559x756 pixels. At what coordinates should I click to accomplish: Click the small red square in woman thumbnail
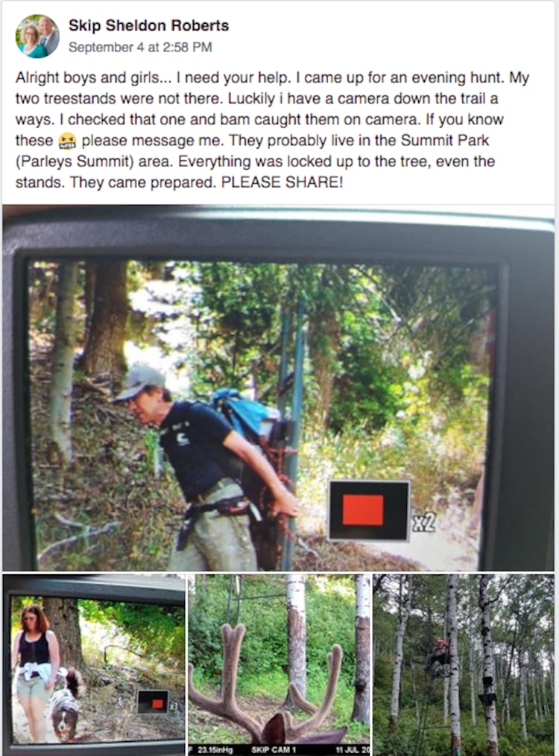(x=157, y=704)
